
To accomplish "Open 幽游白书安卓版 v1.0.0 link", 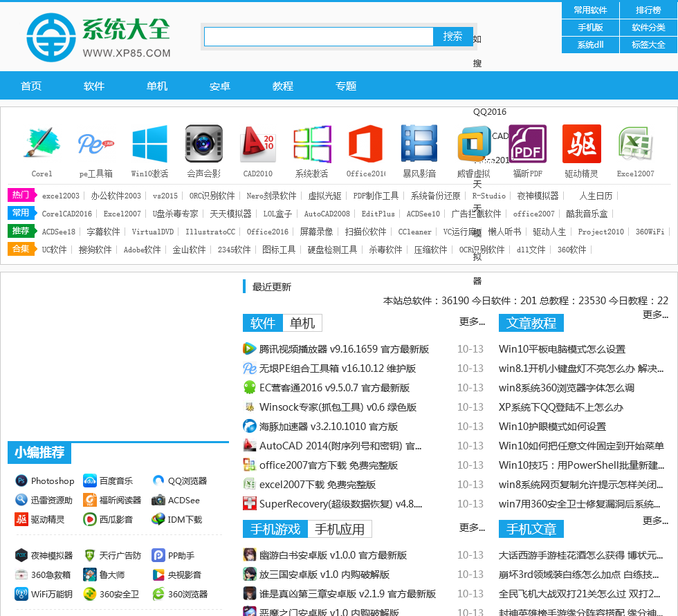I will (333, 554).
